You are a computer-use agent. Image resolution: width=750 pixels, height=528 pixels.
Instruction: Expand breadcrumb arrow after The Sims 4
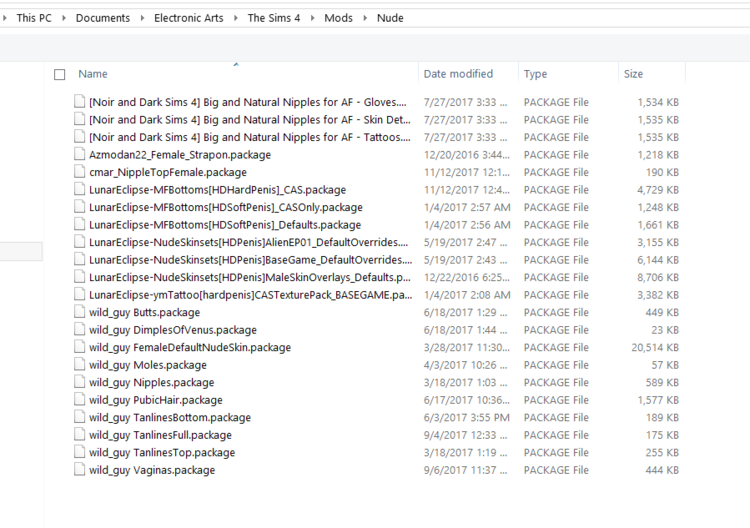(x=312, y=18)
